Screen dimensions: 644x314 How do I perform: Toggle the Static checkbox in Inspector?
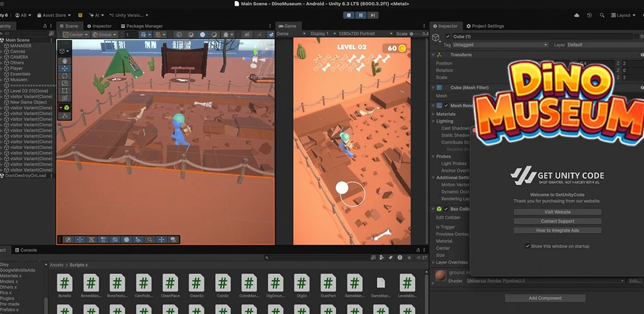coord(636,36)
